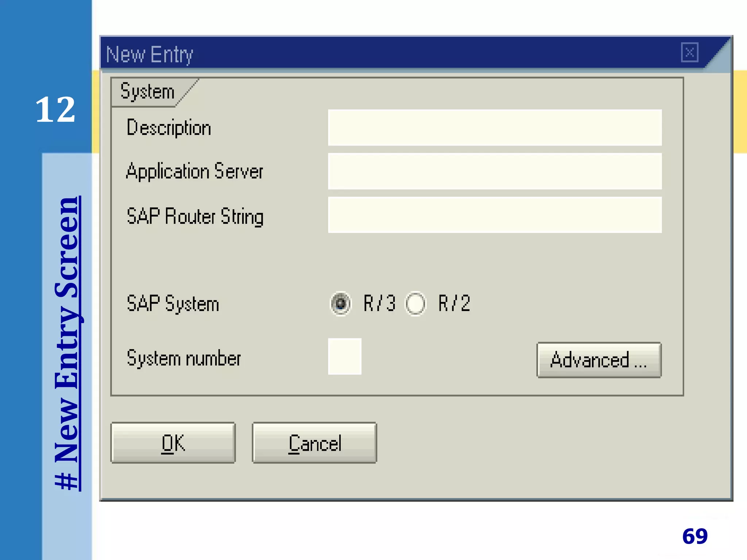Click the New Entry title bar
The width and height of the screenshot is (747, 560).
tap(365, 53)
